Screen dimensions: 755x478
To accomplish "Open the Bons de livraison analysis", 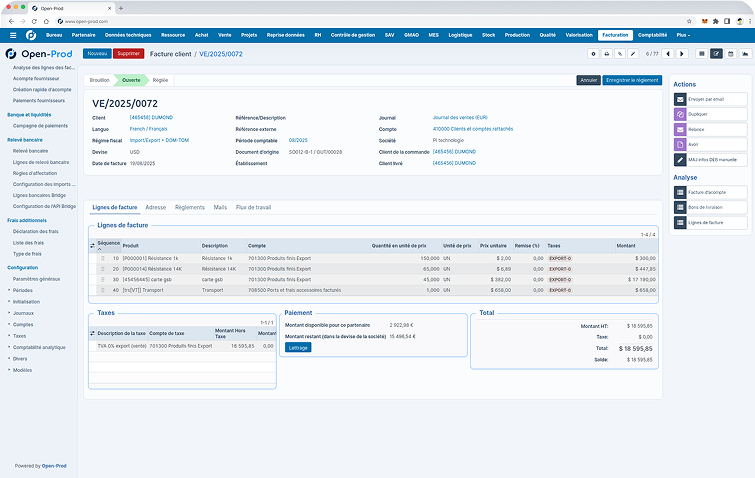I will [711, 207].
